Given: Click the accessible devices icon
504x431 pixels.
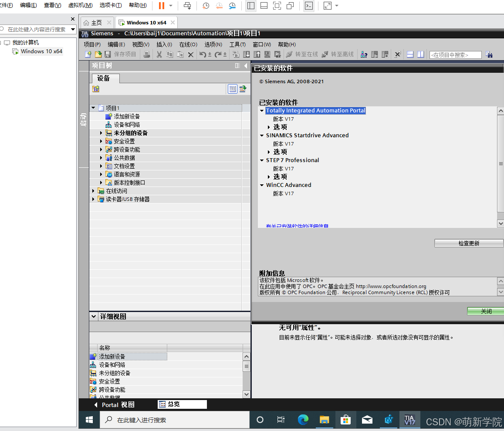Looking at the screenshot, I should tap(364, 54).
